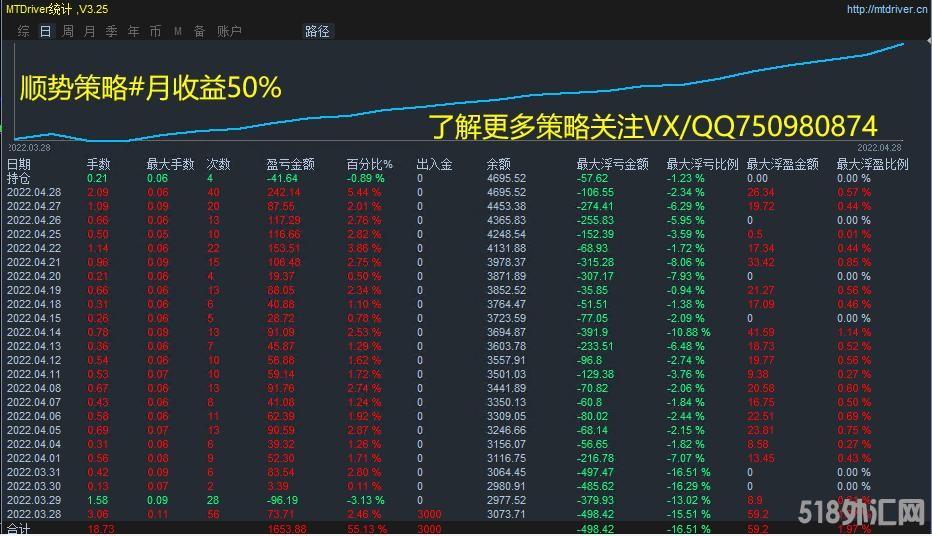Screen dimensions: 932x536
Task: Select the 2022.03.28 table row date
Action: tap(34, 515)
